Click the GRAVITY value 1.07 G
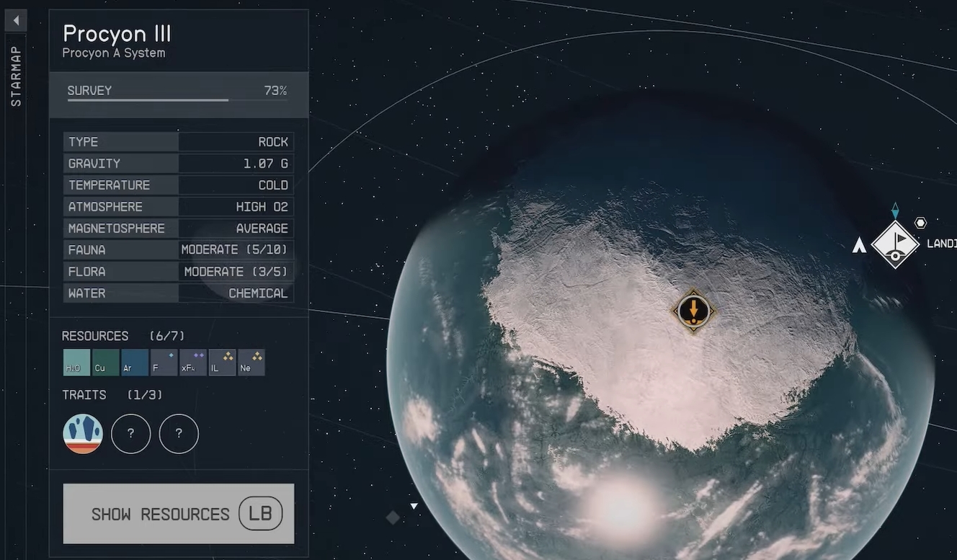Image resolution: width=957 pixels, height=560 pixels. 266,164
